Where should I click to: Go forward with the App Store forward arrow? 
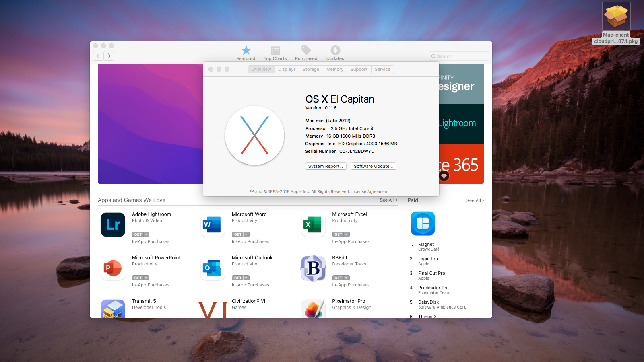click(109, 56)
